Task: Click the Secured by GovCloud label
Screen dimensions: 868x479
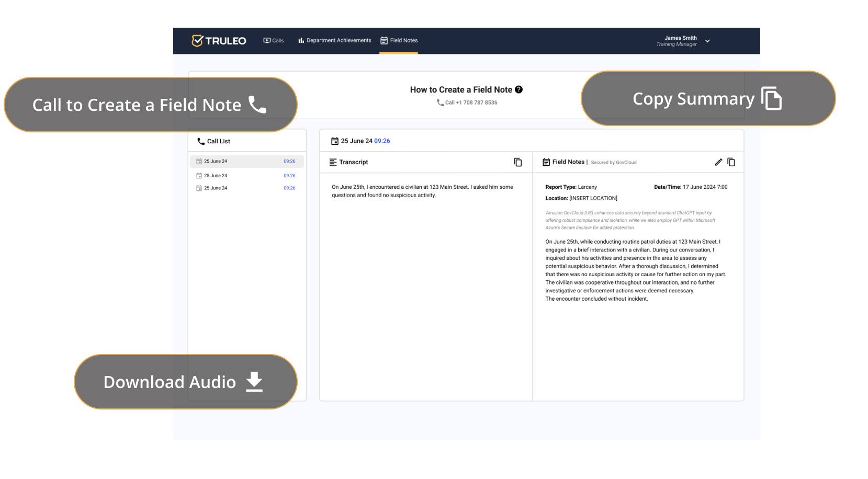Action: click(x=614, y=163)
